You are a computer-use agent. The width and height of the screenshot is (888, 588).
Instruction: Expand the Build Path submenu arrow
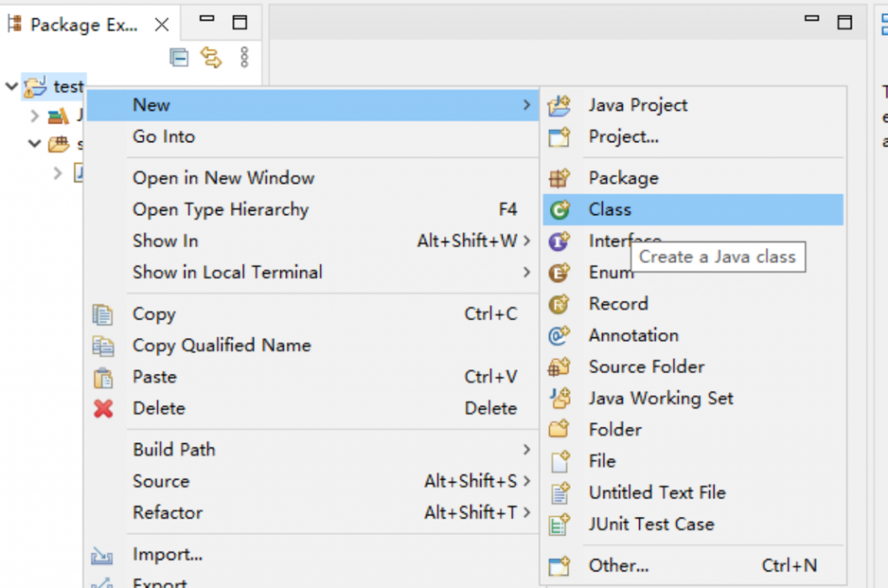tap(526, 450)
